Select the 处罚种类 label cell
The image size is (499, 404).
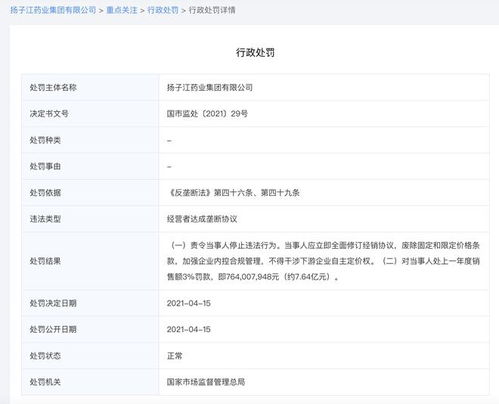[90, 140]
